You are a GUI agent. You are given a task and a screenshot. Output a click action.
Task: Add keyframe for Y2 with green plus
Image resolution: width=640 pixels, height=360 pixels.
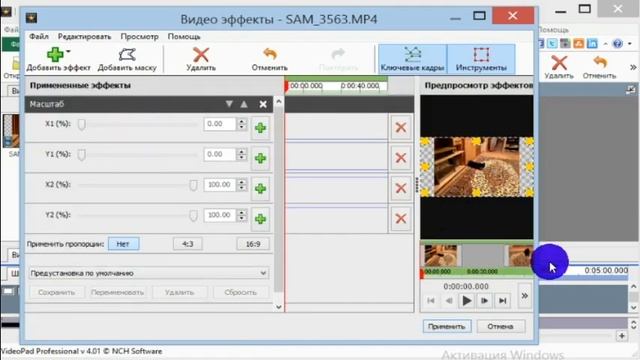coord(260,219)
